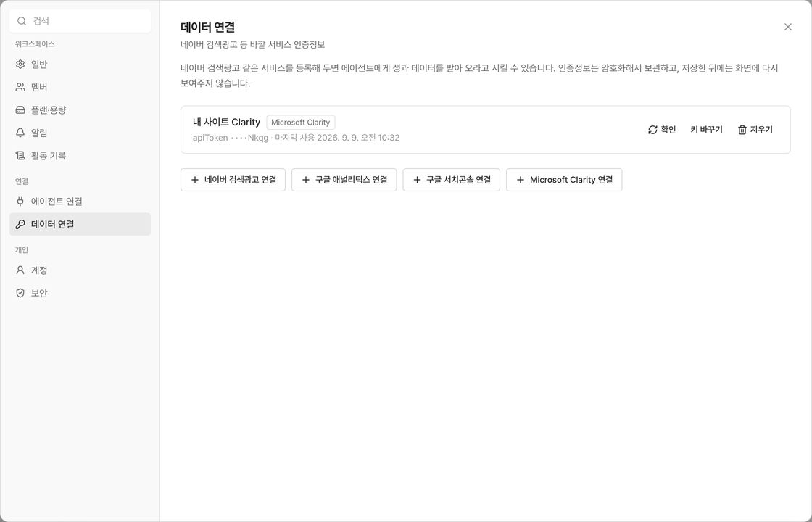This screenshot has height=522, width=812.
Task: Select the 데이터 연결 sidebar item
Action: point(80,224)
